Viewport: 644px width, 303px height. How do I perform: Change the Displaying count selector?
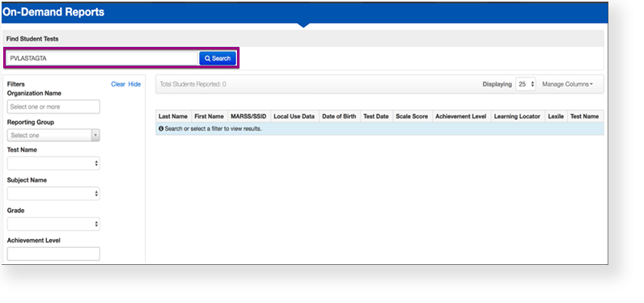tap(526, 84)
